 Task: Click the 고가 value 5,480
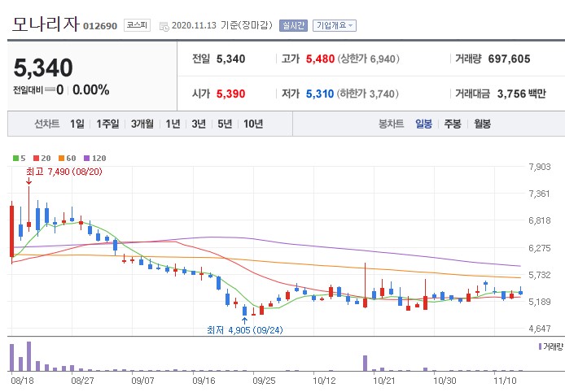point(320,59)
